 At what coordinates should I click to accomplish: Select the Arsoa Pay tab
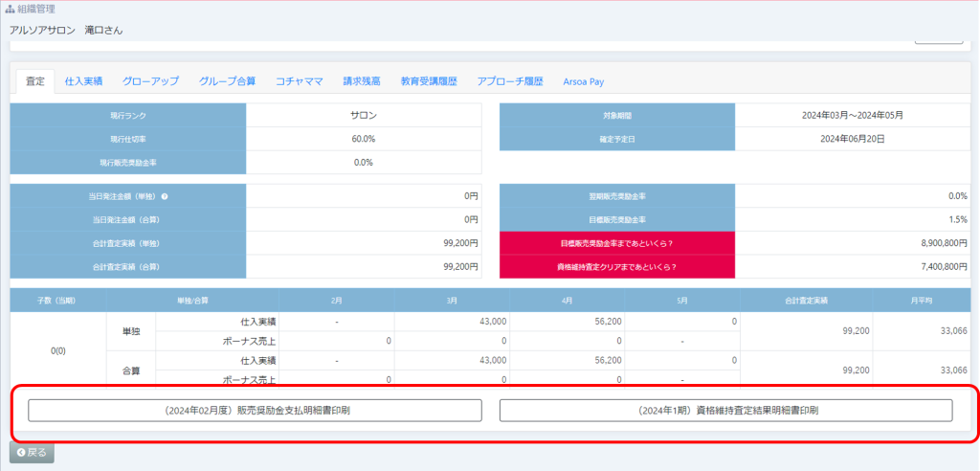[x=583, y=81]
